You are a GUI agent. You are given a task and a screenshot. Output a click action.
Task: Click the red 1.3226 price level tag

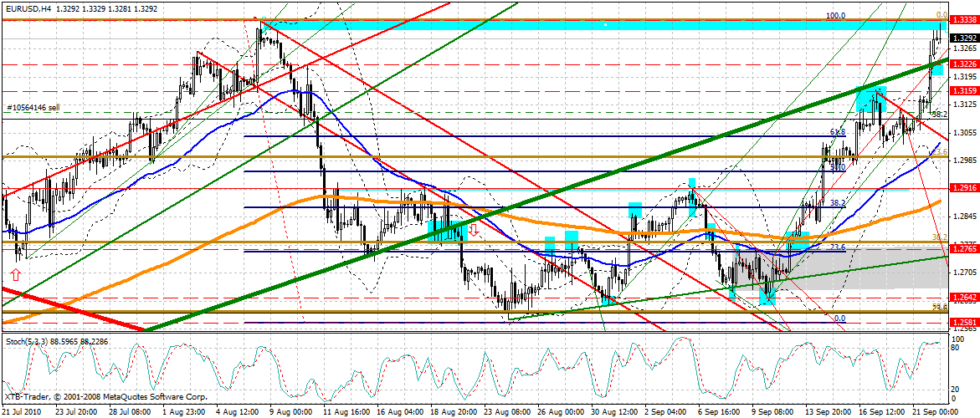(963, 64)
